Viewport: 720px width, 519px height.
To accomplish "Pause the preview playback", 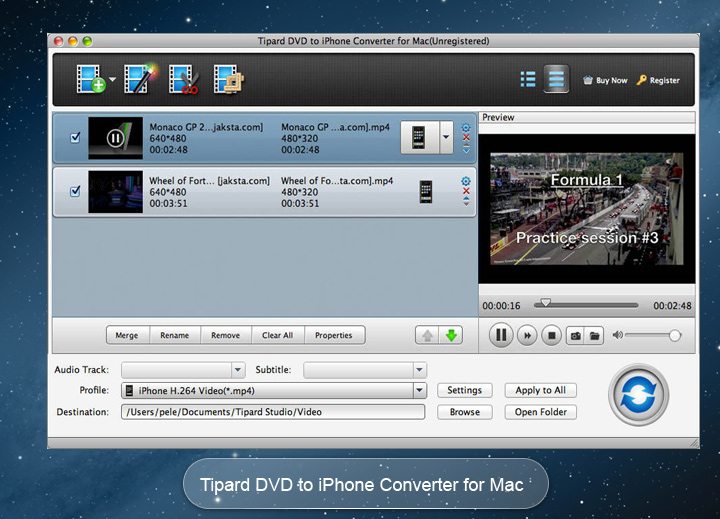I will click(501, 335).
